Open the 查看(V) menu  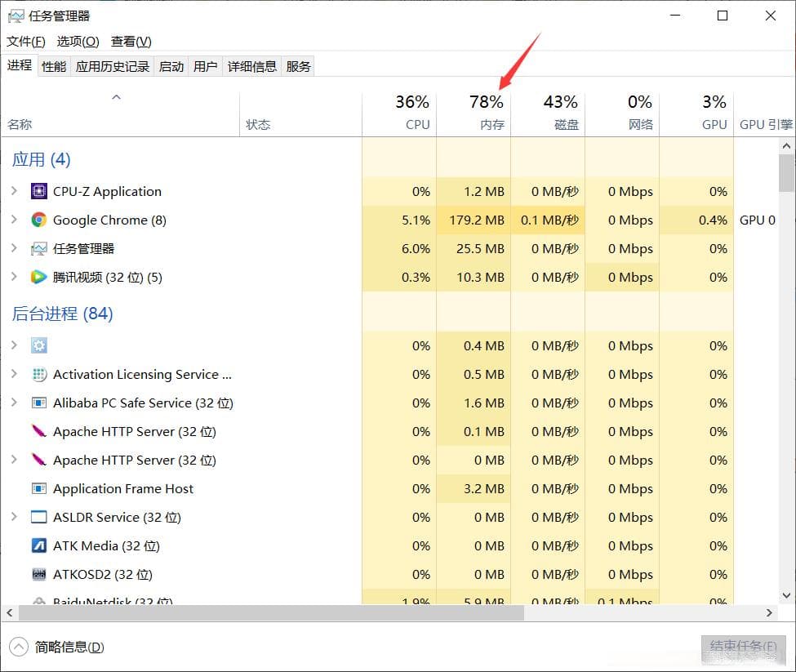(x=131, y=42)
